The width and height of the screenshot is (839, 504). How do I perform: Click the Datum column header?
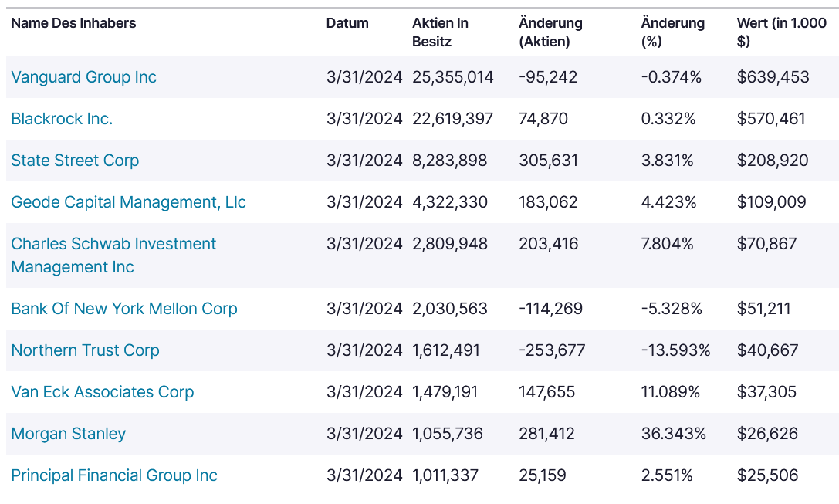[347, 23]
